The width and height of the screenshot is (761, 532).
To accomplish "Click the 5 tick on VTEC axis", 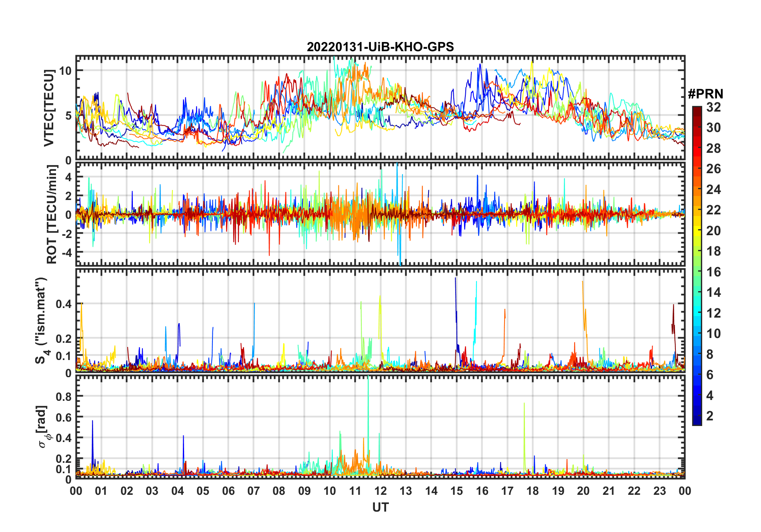I will tap(68, 116).
